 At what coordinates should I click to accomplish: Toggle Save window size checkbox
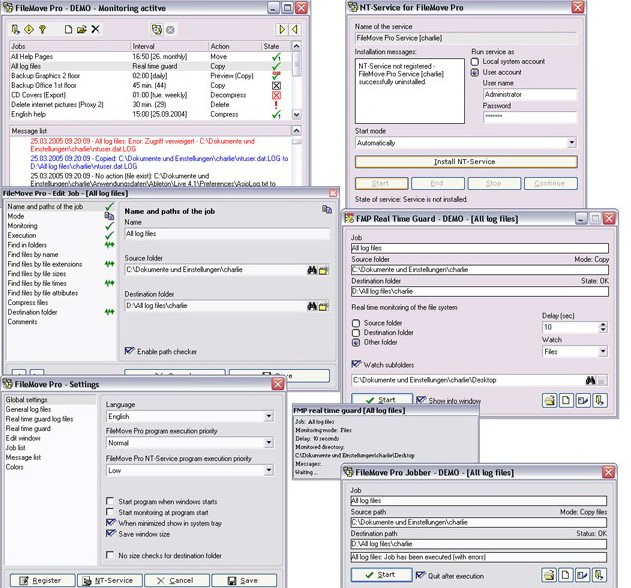point(110,534)
